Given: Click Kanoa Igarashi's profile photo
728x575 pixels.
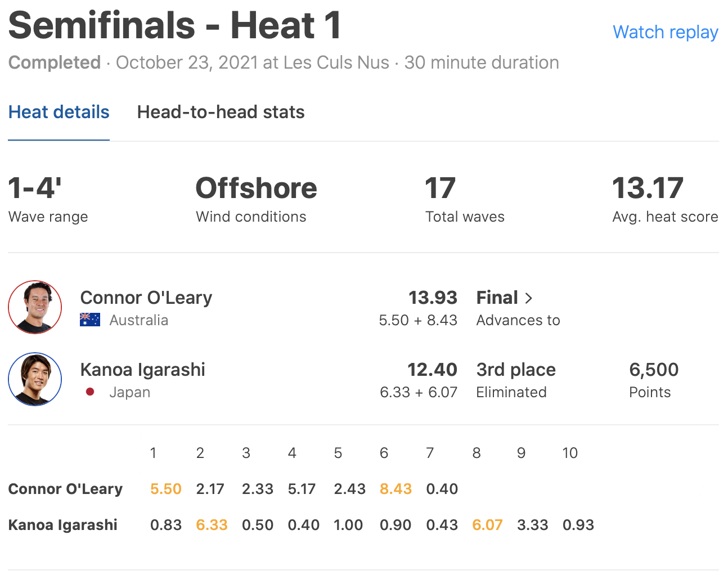Looking at the screenshot, I should tap(35, 379).
